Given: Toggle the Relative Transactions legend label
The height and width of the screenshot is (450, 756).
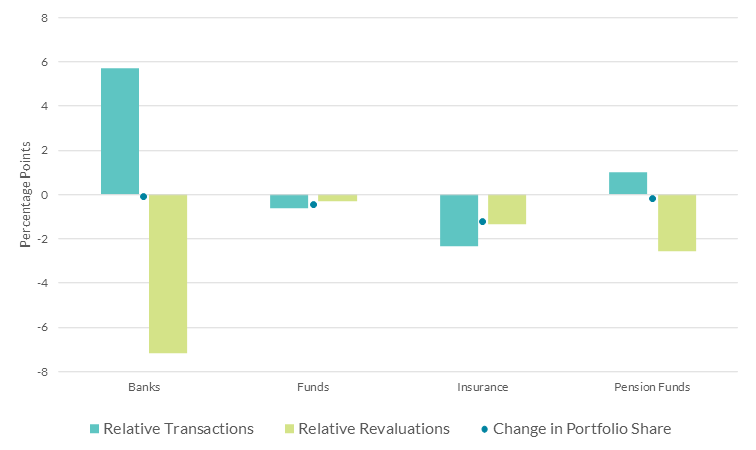Looking at the screenshot, I should click(x=178, y=429).
